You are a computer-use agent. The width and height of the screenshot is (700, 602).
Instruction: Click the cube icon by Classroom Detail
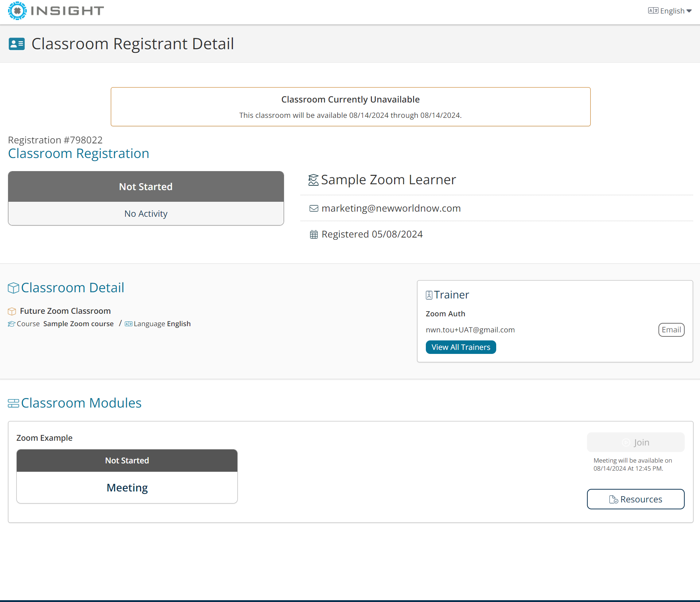[x=13, y=288]
